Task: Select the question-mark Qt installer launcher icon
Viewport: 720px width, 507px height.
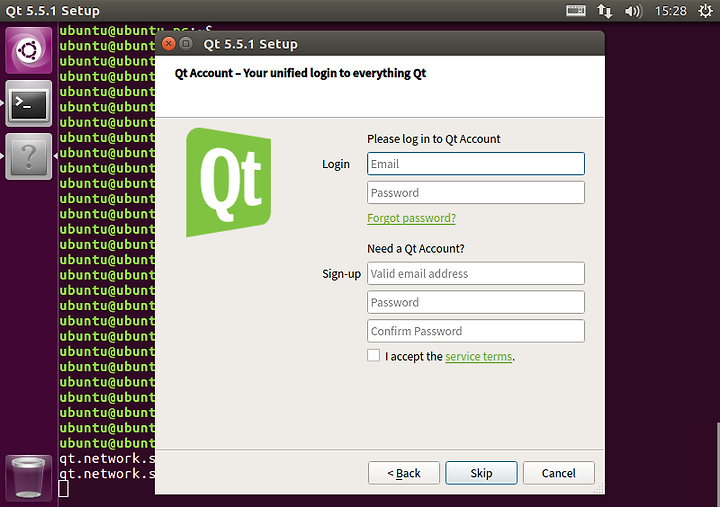Action: click(x=28, y=157)
